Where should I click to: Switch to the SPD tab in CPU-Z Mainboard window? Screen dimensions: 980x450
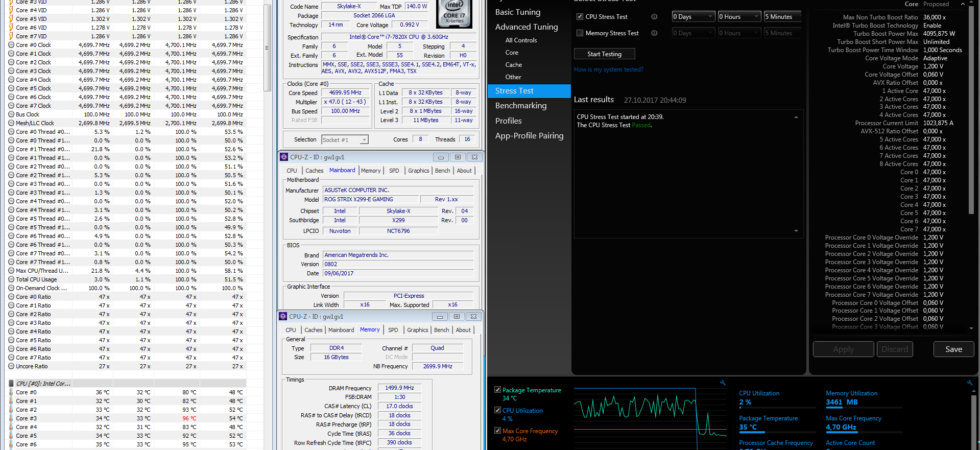[394, 170]
